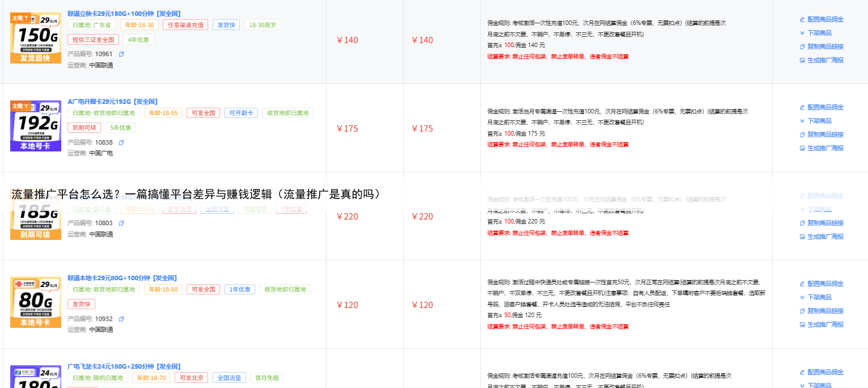This screenshot has width=868, height=388.
Task: Click down-chevron icon to delist 联通立秋卡
Action: click(802, 33)
